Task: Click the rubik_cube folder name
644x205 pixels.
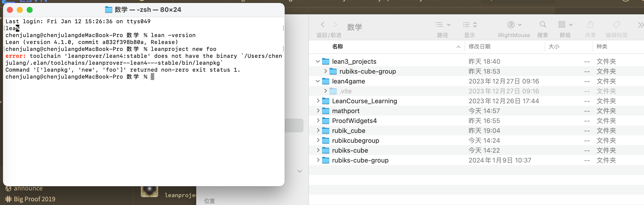Action: (348, 131)
